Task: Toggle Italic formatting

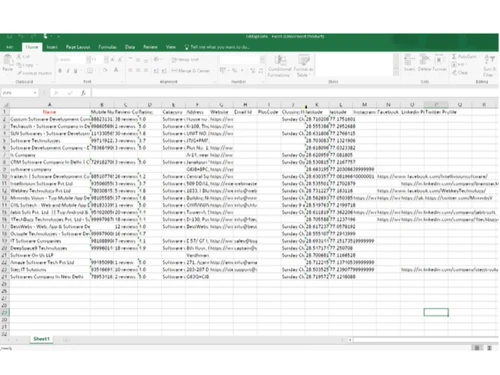Action: coord(68,71)
